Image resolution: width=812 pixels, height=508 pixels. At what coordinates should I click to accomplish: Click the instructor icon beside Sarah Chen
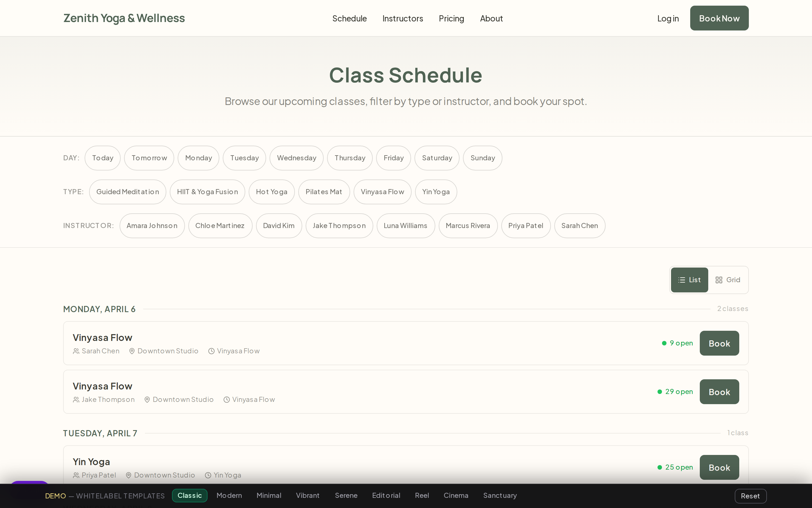(76, 351)
